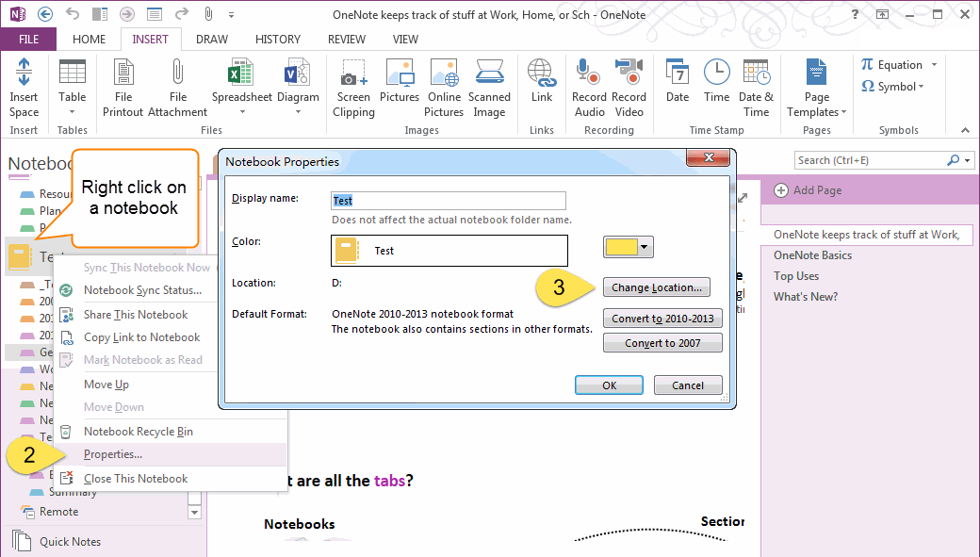980x557 pixels.
Task: Click the Color preview box showing Test
Action: [x=449, y=251]
